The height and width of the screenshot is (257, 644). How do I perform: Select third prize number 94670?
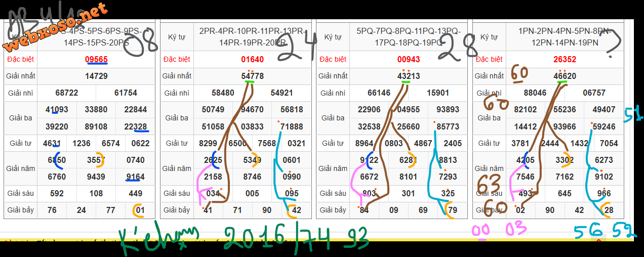tap(252, 110)
